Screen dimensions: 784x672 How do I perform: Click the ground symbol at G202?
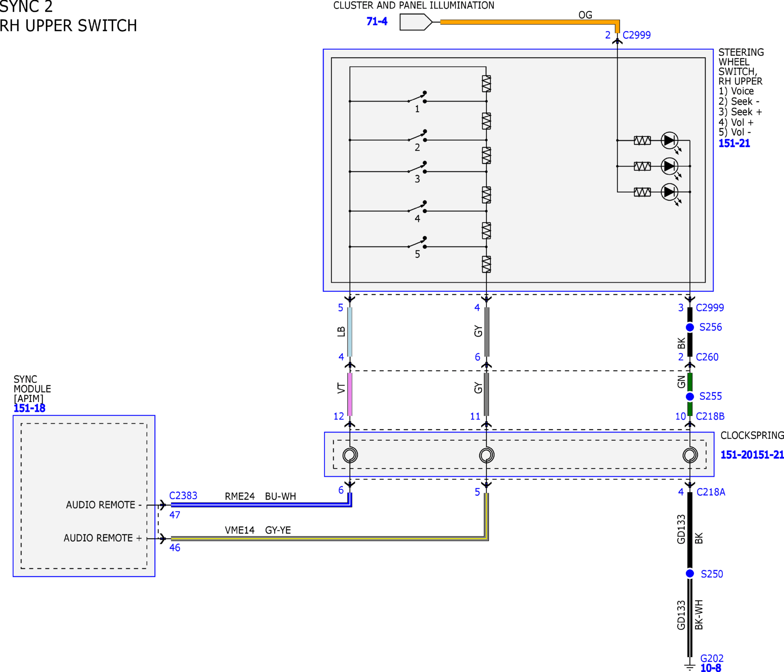(x=690, y=667)
